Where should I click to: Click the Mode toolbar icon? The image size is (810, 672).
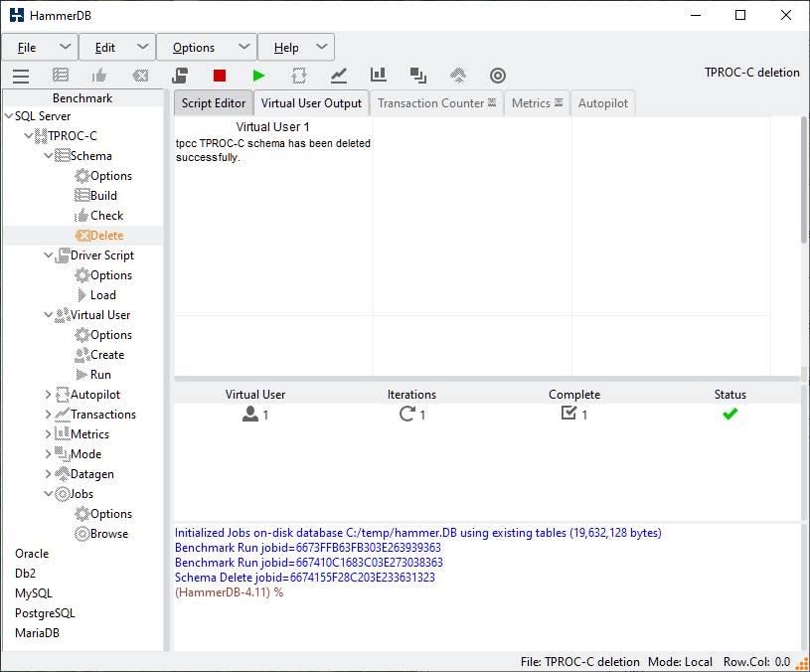click(417, 76)
